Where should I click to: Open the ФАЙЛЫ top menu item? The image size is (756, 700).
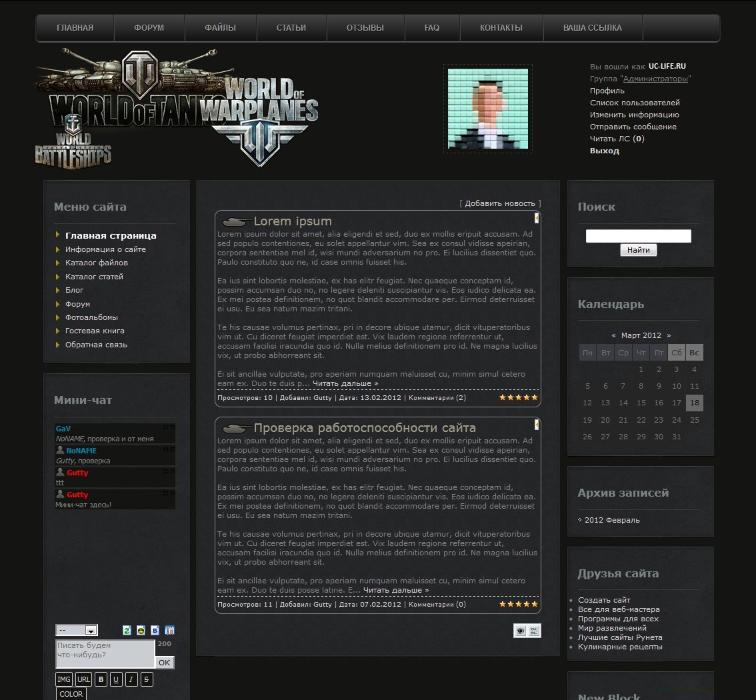pos(221,28)
